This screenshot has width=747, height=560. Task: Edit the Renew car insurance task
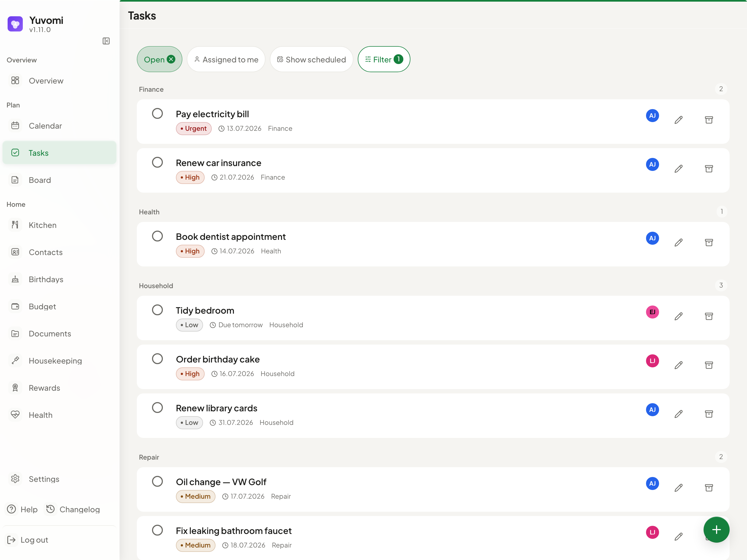[678, 169]
